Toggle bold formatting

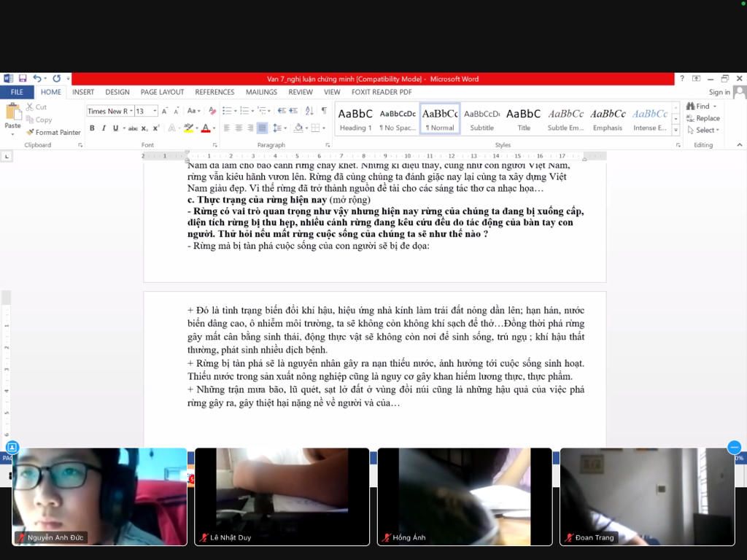click(x=92, y=128)
